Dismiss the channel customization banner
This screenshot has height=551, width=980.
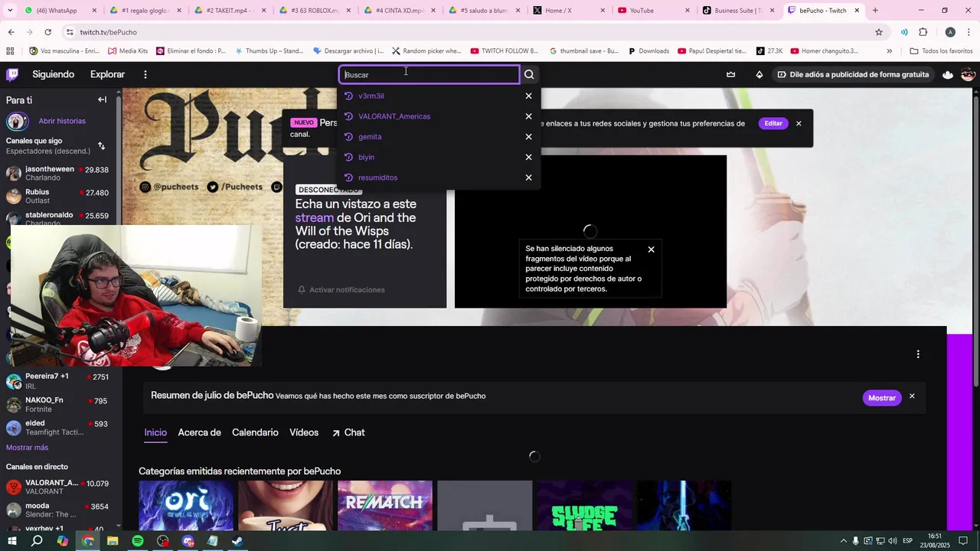[x=799, y=123]
